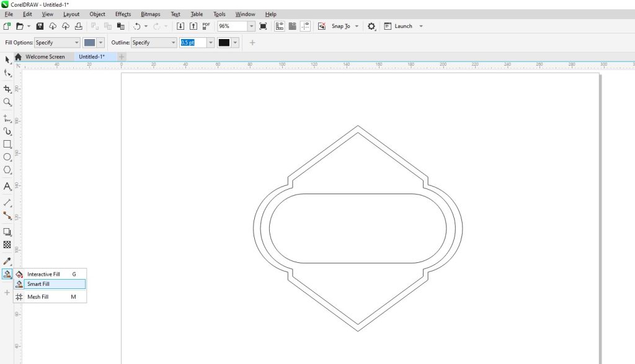Select the Text tool
This screenshot has width=635, height=364.
tap(7, 186)
